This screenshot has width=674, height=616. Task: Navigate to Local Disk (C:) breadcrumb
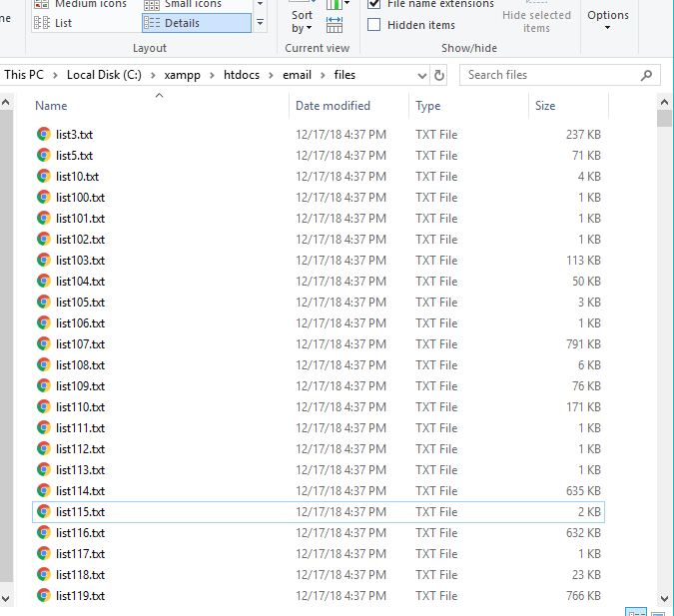coord(104,75)
